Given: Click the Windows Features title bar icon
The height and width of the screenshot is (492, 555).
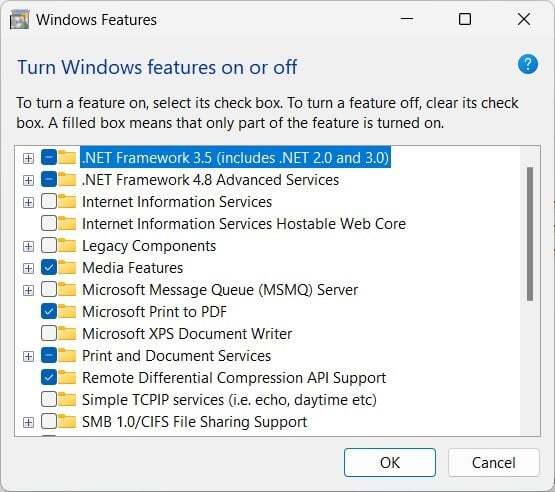Looking at the screenshot, I should pos(19,19).
